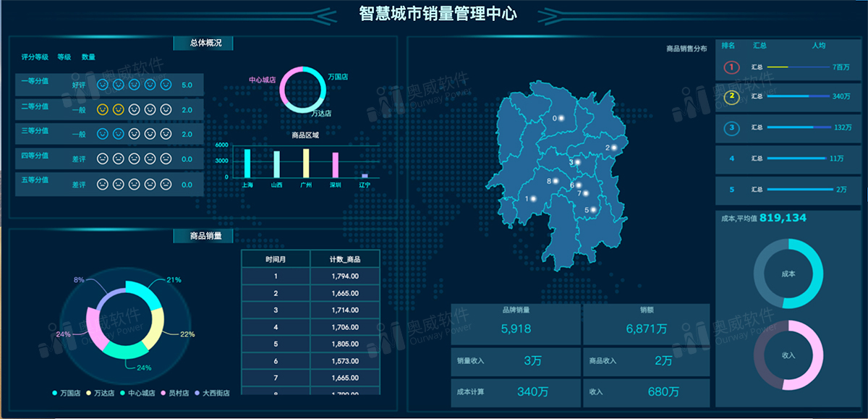This screenshot has width=868, height=419.
Task: Click the first neutral face in the 五等分值 row
Action: coord(102,185)
